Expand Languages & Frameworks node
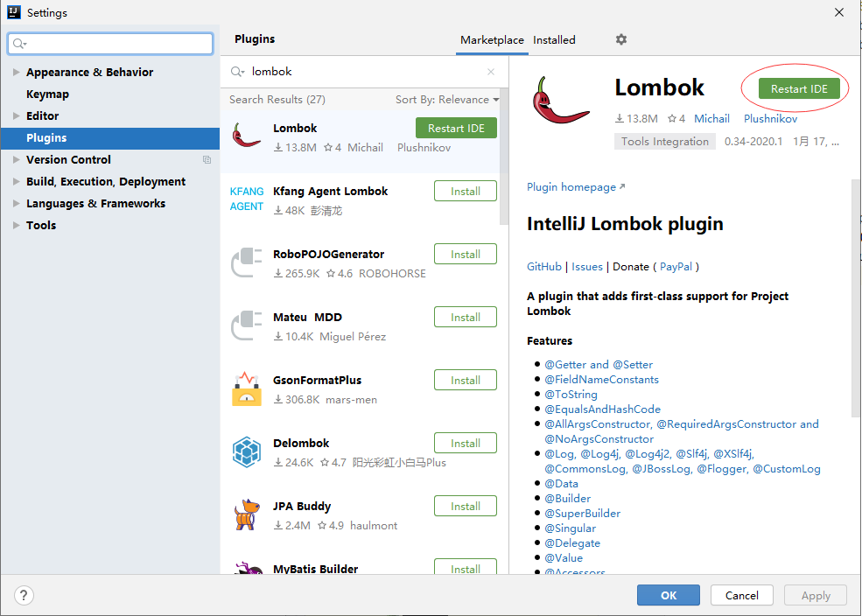This screenshot has height=616, width=862. 16,203
